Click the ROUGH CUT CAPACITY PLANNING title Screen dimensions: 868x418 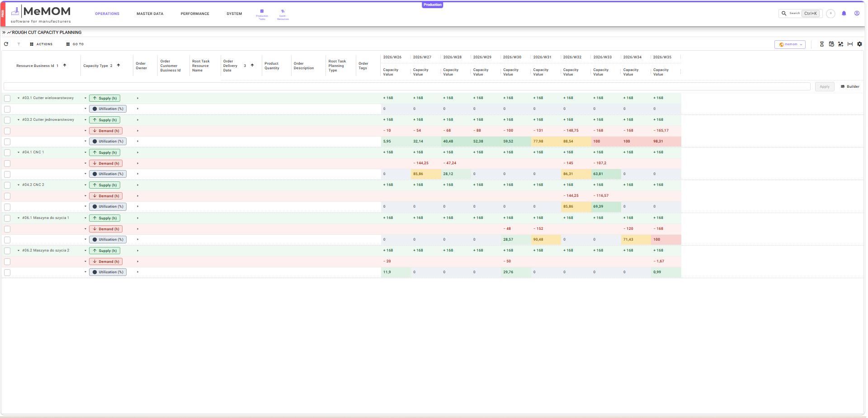[x=47, y=33]
